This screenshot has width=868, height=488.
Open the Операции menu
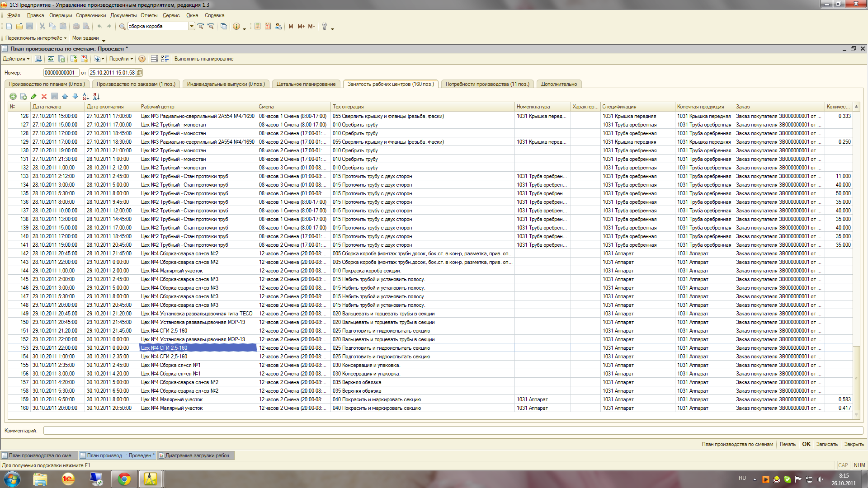(x=61, y=15)
